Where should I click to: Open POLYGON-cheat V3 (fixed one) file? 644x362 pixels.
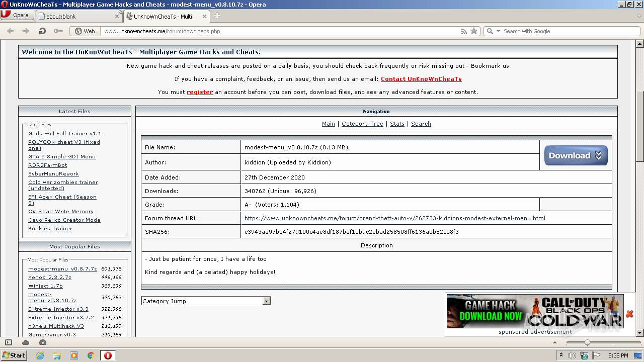click(x=64, y=145)
